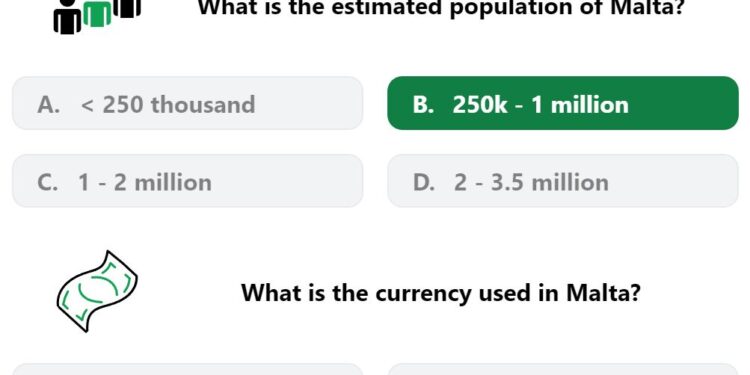Choose the highlighted 250k - 1 million answer
This screenshot has width=750, height=375.
tap(563, 103)
